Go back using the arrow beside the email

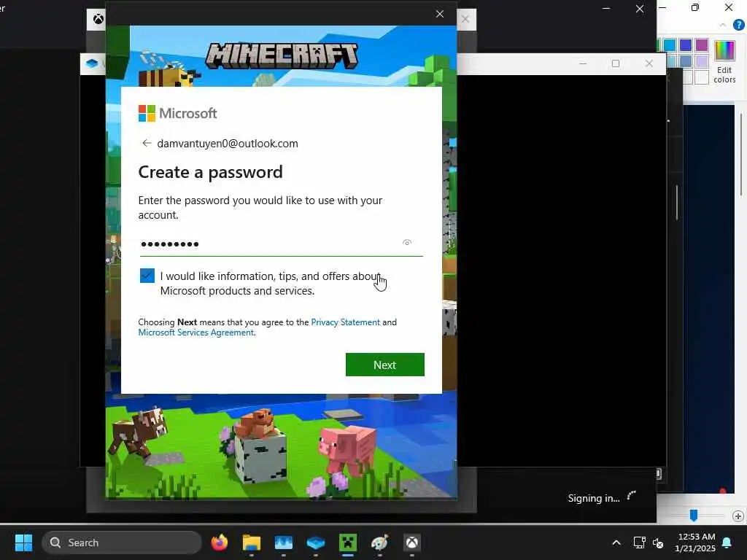tap(146, 144)
